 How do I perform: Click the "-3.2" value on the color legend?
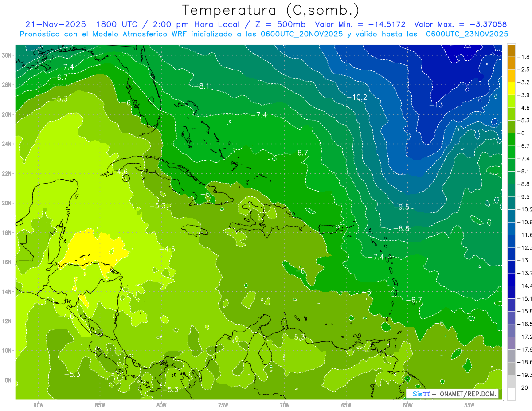[524, 82]
